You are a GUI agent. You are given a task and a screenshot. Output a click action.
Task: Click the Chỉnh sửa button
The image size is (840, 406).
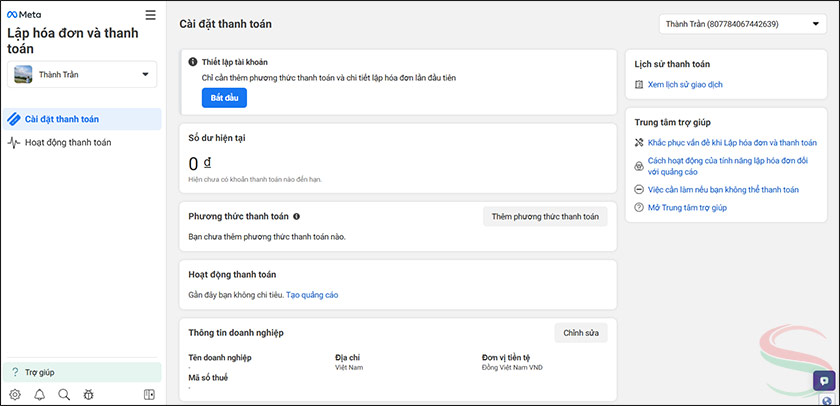[x=580, y=332]
